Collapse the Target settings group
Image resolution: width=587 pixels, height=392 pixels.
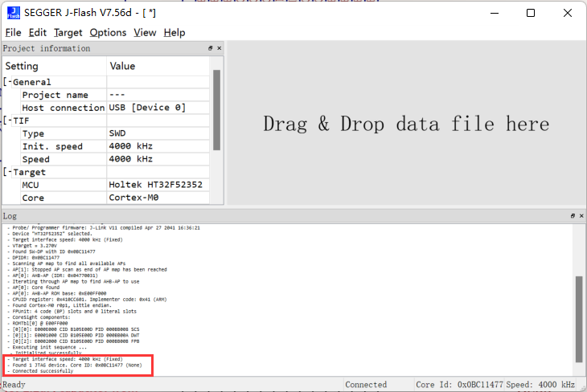[x=6, y=172]
